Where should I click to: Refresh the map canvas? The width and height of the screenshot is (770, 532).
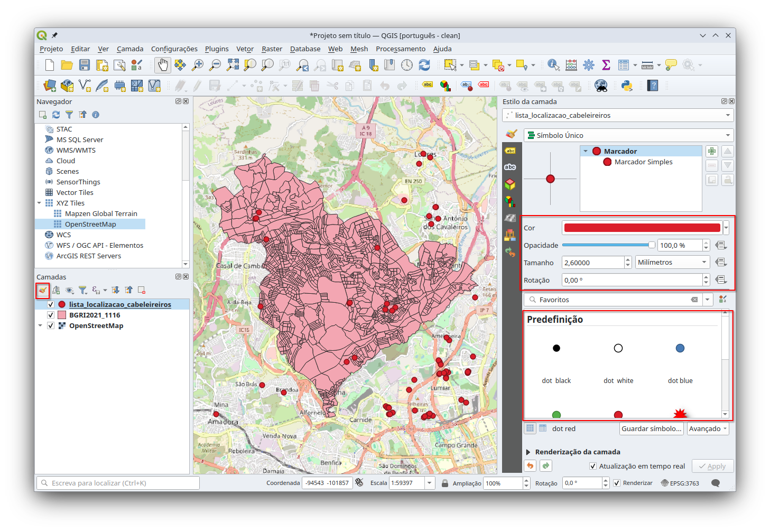click(x=424, y=65)
